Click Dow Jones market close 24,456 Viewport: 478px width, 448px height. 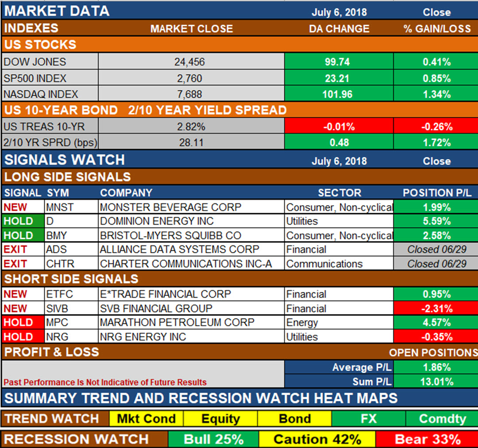point(189,62)
